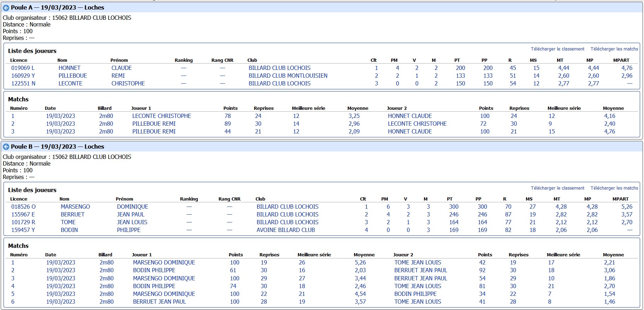644x310 pixels.
Task: Download the Poule B classement
Action: tap(557, 188)
